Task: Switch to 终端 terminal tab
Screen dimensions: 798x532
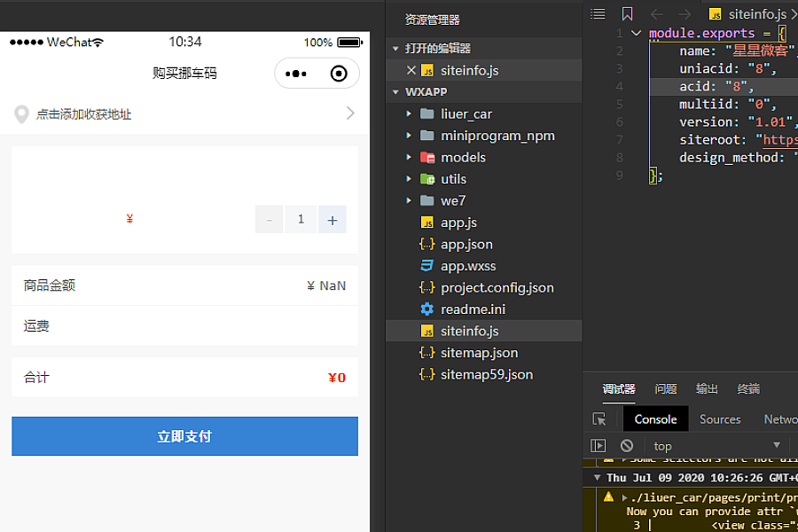Action: pos(748,389)
